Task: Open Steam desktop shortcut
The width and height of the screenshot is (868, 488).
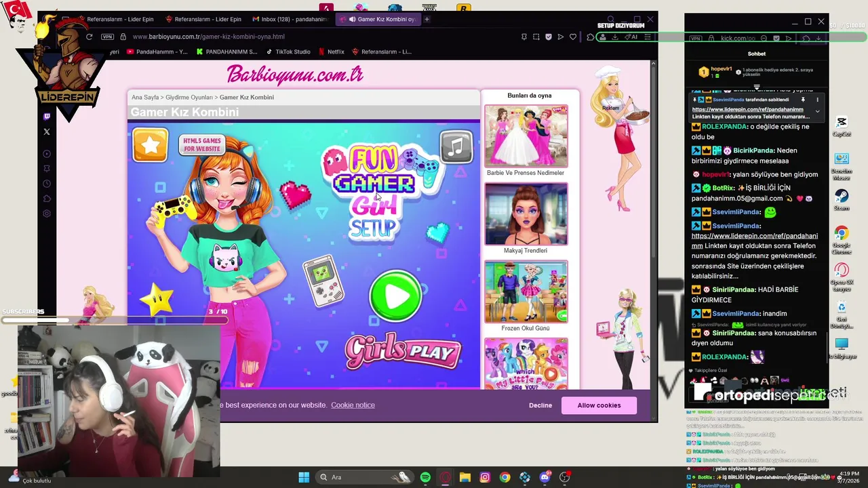Action: point(842,200)
